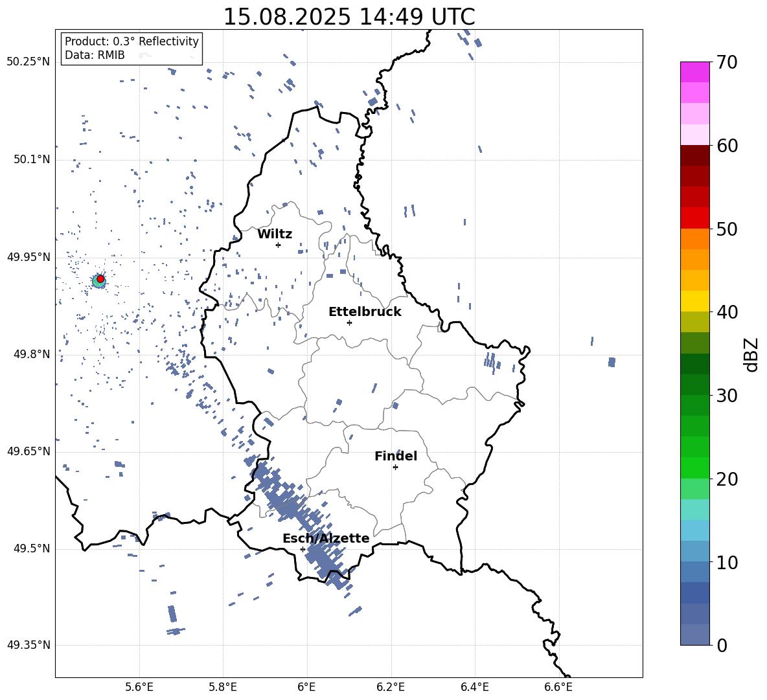
Task: Click the Ettelbruck station cross marker
Action: (349, 322)
